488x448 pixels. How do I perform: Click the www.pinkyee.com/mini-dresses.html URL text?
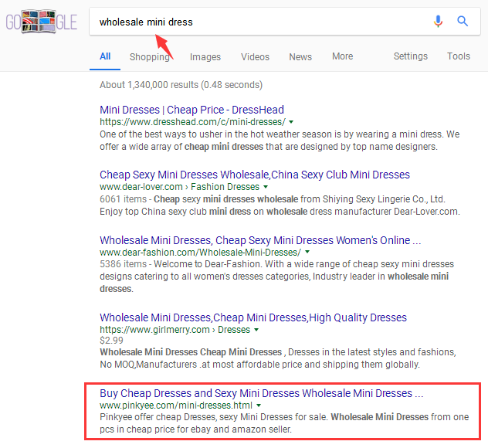176,406
